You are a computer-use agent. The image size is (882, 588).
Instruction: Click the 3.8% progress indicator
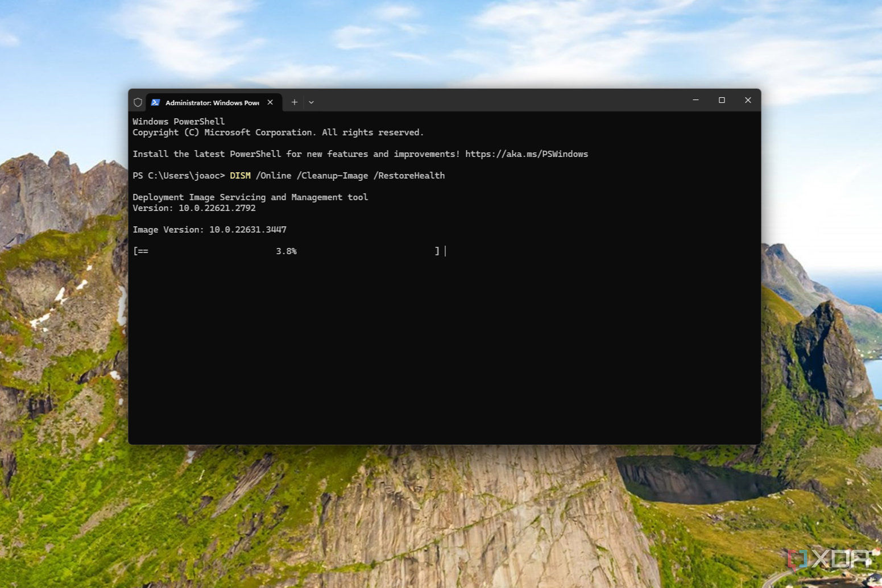pos(286,251)
